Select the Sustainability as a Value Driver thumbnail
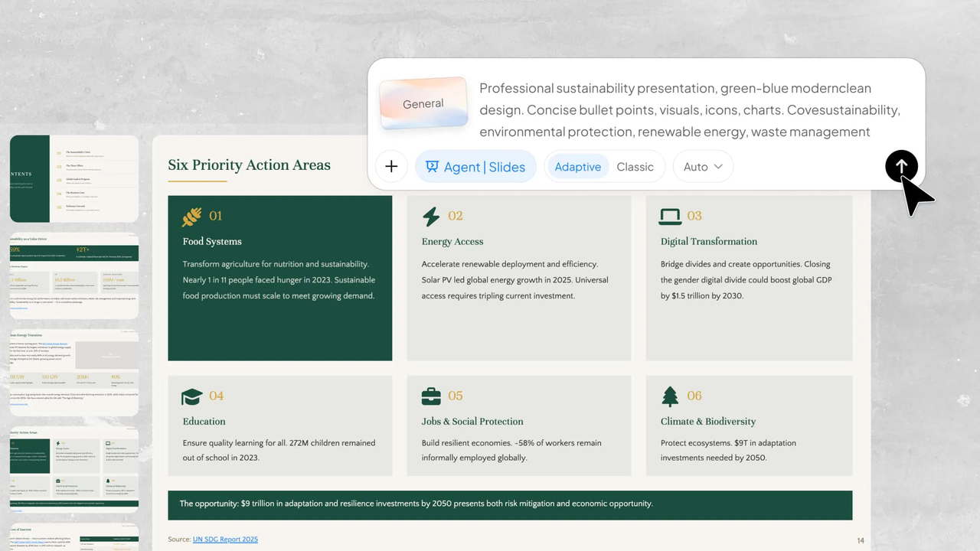 pos(74,276)
